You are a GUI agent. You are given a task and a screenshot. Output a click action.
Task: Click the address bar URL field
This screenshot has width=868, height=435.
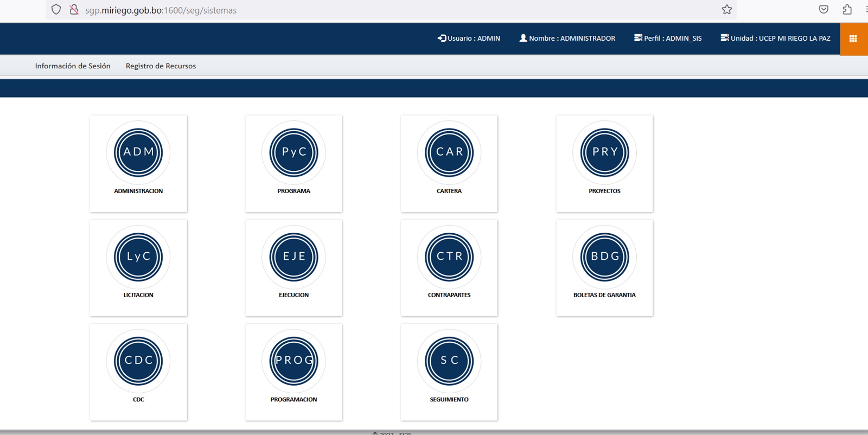[380, 10]
